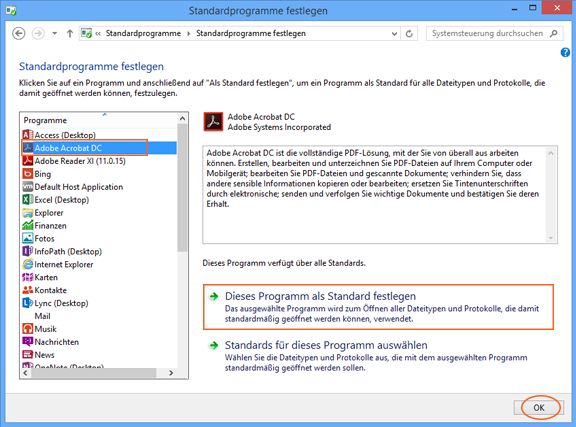Click the list horizontal scroll right arrow
The image size is (576, 427).
tap(171, 373)
